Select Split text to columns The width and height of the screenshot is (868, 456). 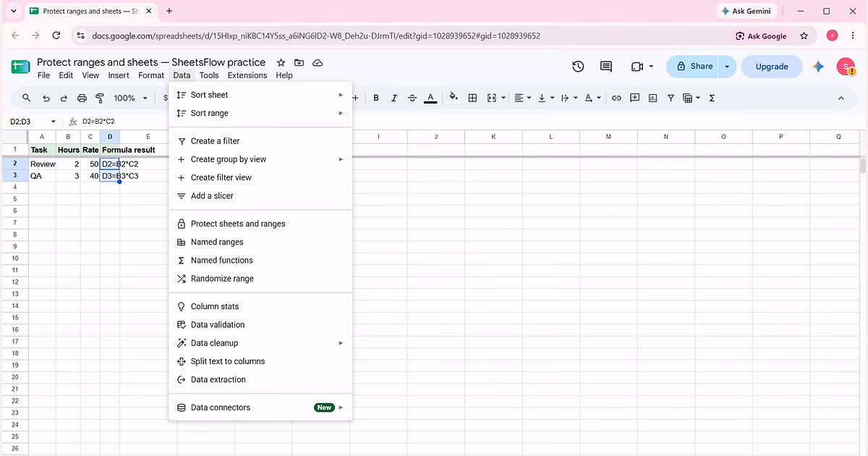pyautogui.click(x=260, y=361)
